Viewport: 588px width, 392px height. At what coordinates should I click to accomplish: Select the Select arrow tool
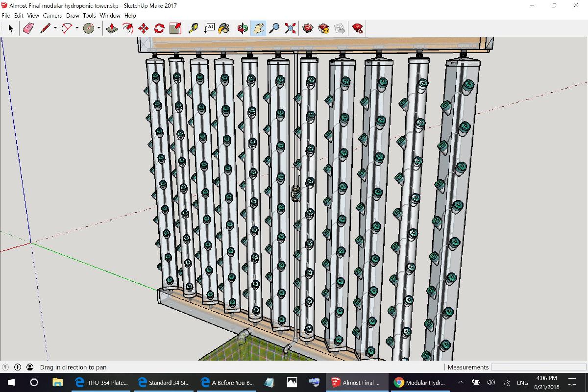click(11, 28)
